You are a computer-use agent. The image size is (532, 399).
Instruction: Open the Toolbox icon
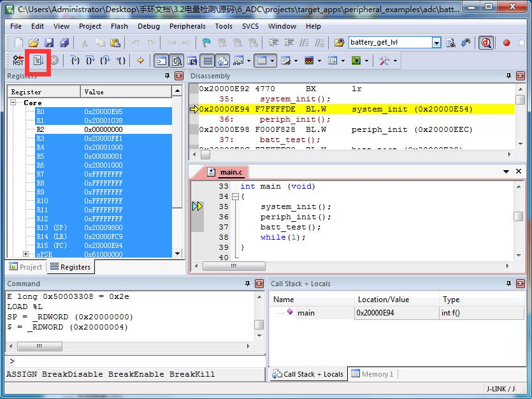tap(384, 61)
